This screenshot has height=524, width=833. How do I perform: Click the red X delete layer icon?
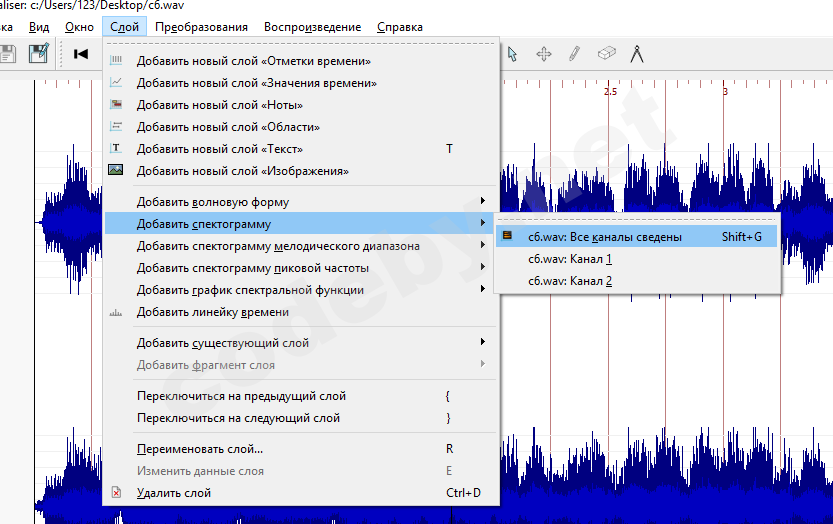[x=116, y=493]
